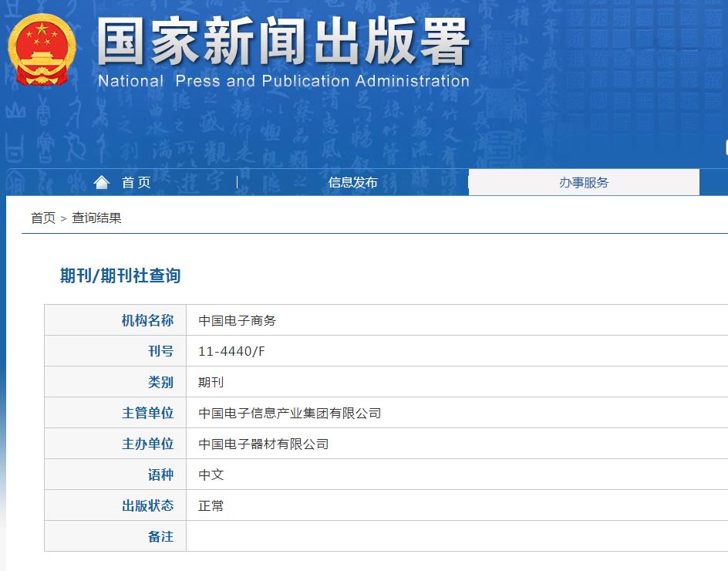Screen dimensions: 728x571
Task: Click the National Press and Publication Administration text
Action: (284, 81)
